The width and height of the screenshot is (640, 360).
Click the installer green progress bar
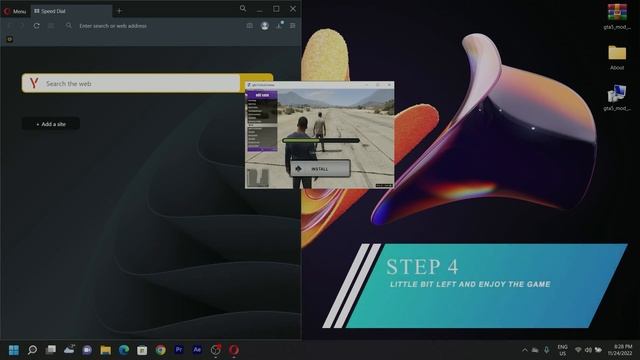pyautogui.click(x=321, y=140)
